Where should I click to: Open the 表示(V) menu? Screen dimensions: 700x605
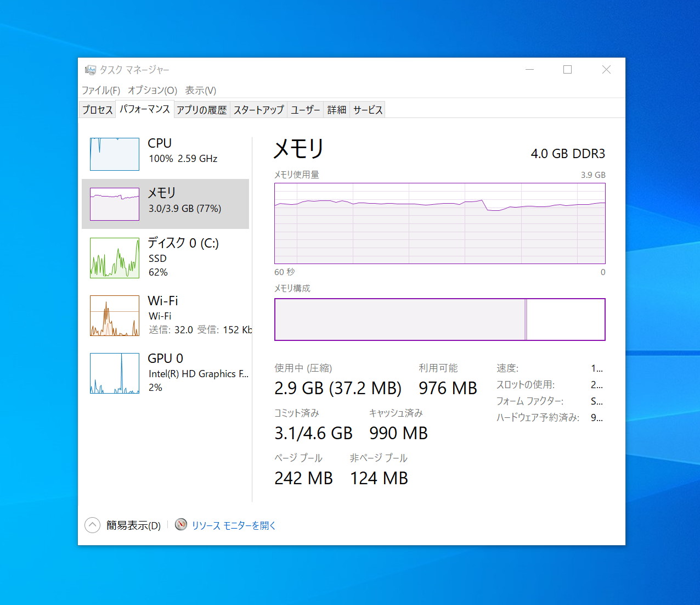201,90
